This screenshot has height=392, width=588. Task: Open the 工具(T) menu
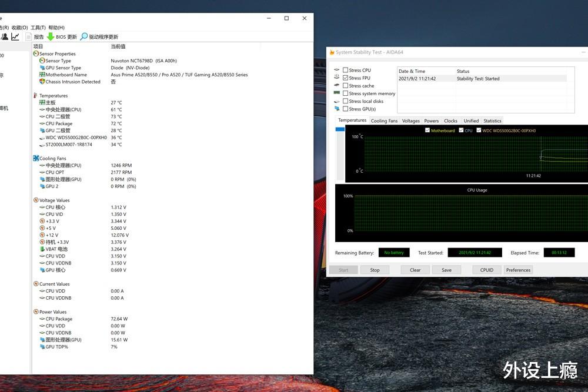click(38, 28)
